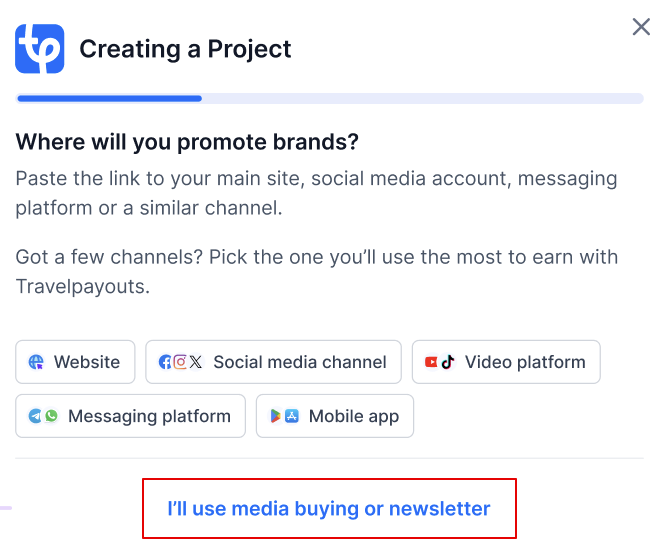666x558 pixels.
Task: Select Messaging platform as channel
Action: (x=130, y=416)
